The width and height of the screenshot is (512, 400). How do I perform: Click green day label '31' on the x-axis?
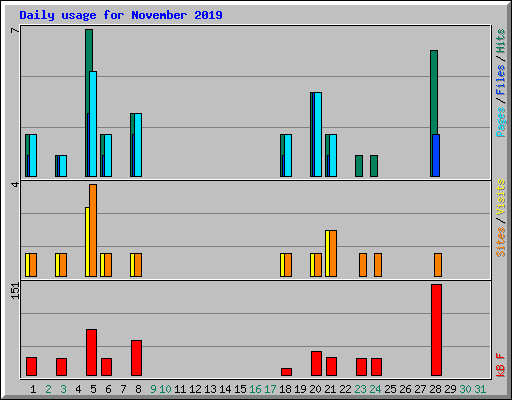[480, 389]
